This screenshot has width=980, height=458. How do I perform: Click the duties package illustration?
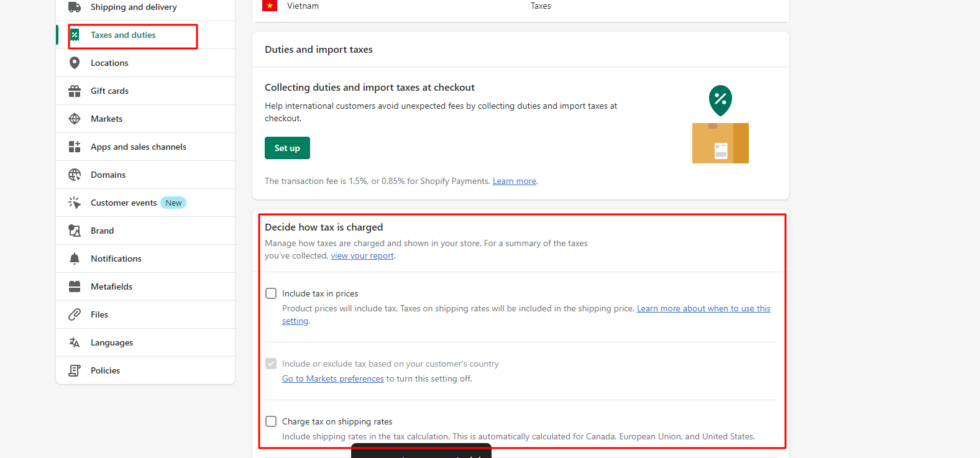720,124
